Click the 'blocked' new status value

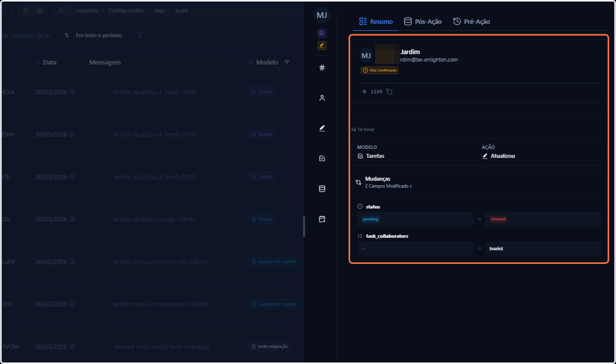tap(498, 219)
